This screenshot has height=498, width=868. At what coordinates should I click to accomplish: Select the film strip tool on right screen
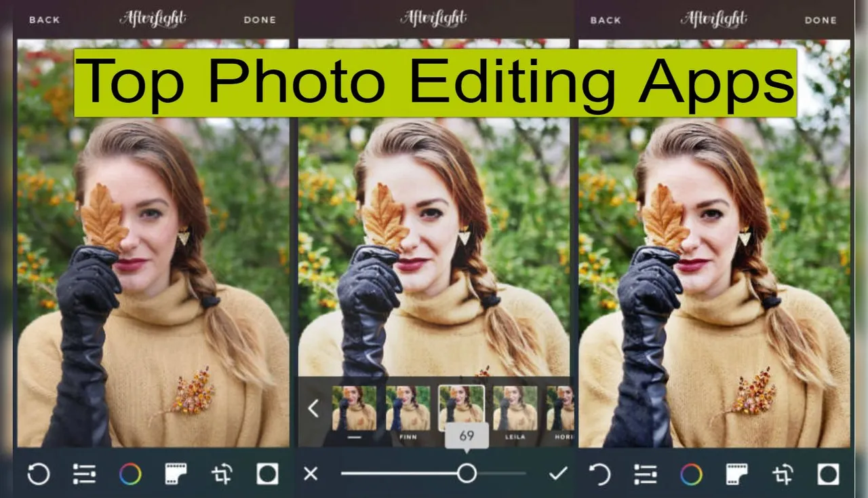(737, 474)
